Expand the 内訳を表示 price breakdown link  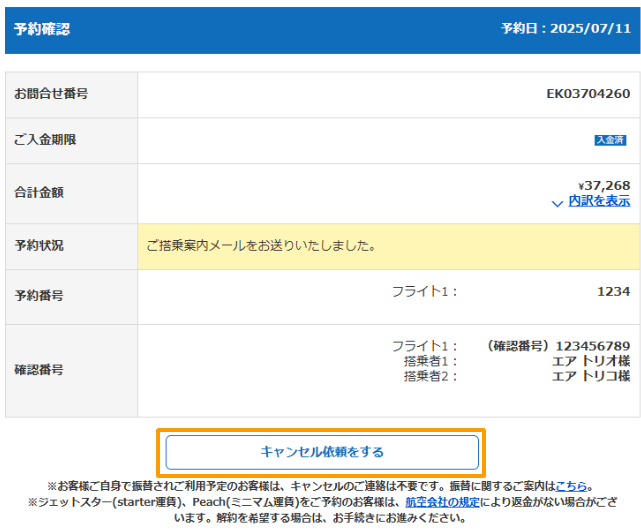pos(599,201)
